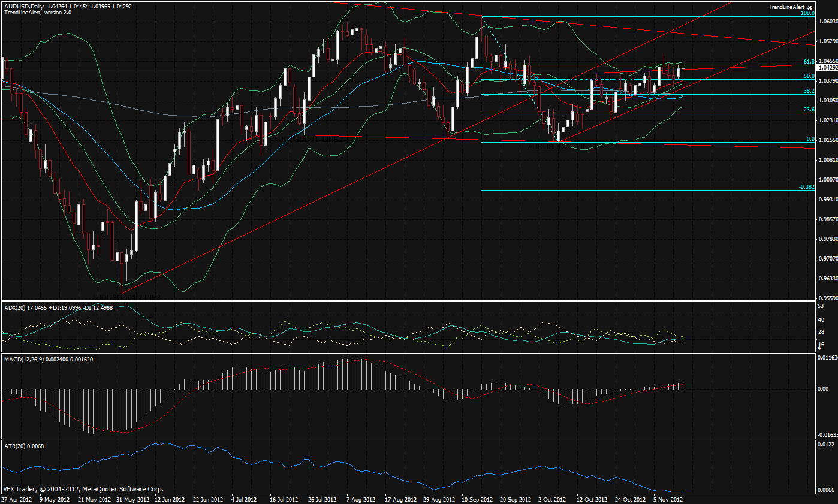
Task: Click the ADX scale value 53
Action: [821, 306]
